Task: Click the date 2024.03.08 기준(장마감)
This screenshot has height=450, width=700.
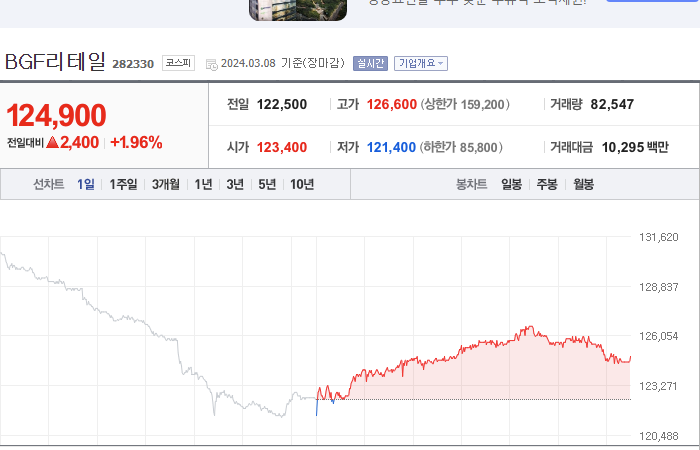Action: (x=283, y=63)
